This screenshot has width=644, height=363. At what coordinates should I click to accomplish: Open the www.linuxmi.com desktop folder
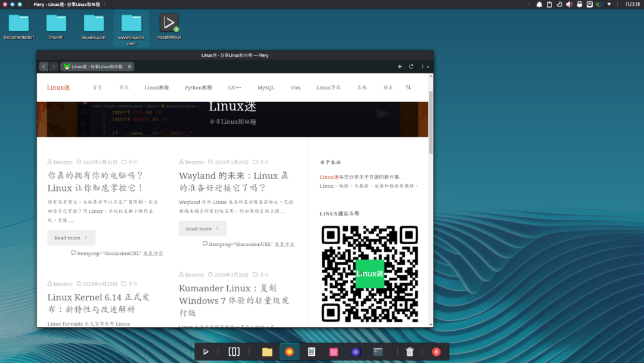coord(131,30)
